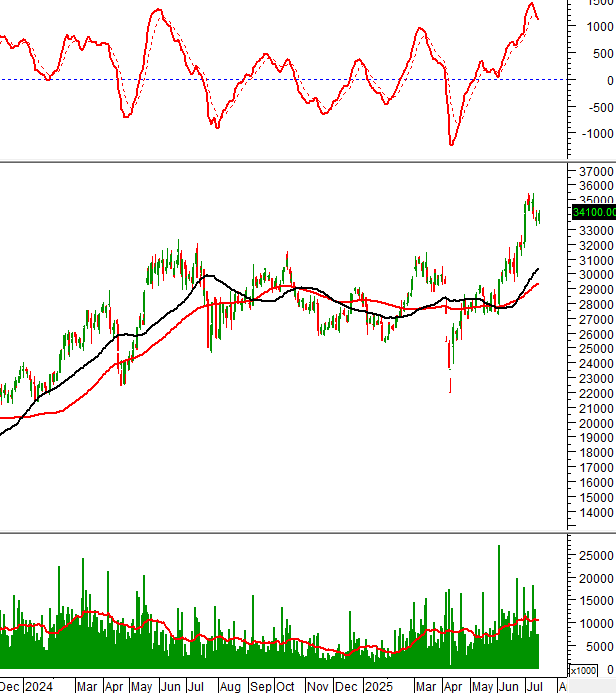Click the x1000 volume scale indicator
The image size is (616, 693).
tap(584, 670)
